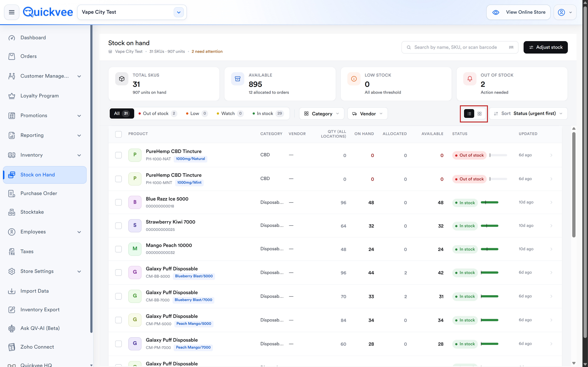Check the PH-1000-MNT product row checkbox
This screenshot has height=367, width=588.
(x=119, y=179)
